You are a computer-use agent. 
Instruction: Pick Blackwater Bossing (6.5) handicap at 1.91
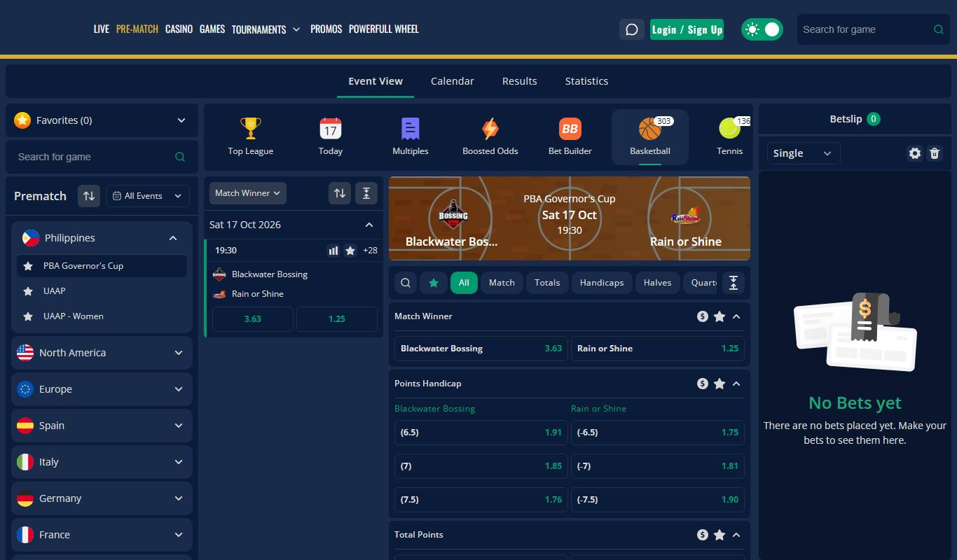[481, 433]
